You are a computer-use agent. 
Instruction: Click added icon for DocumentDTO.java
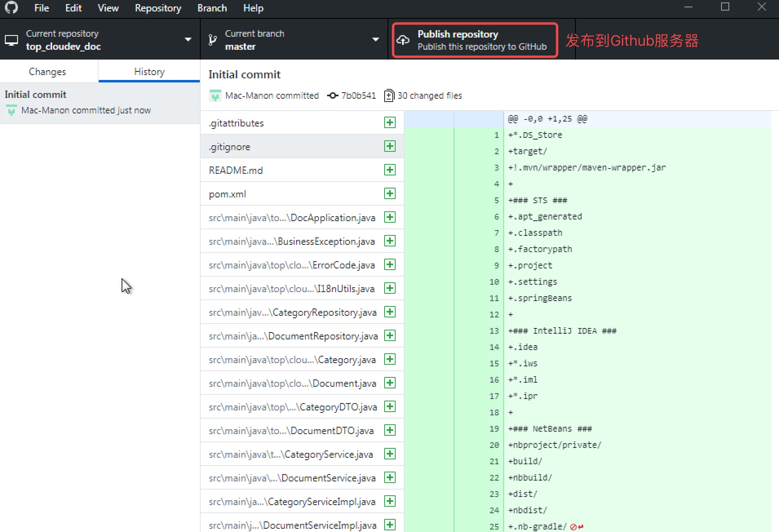(390, 430)
